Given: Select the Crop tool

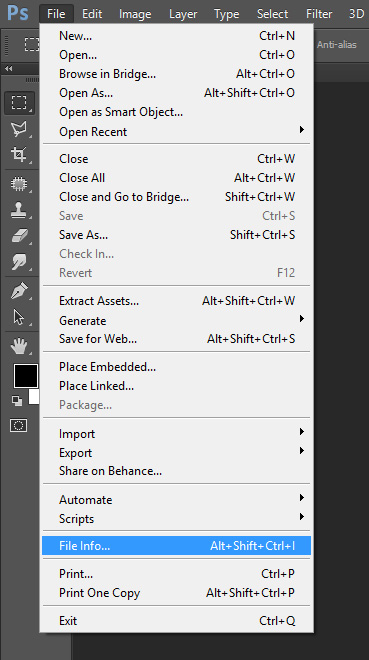Looking at the screenshot, I should tap(19, 154).
